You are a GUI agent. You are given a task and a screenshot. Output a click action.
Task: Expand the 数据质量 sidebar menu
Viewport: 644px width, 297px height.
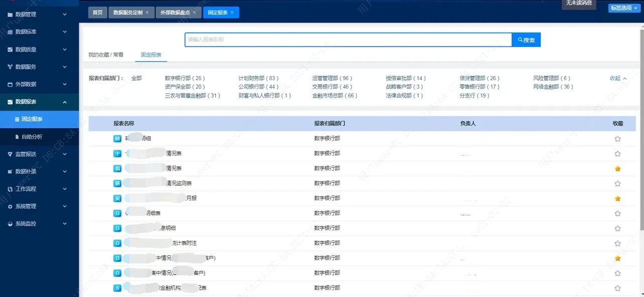click(x=65, y=49)
